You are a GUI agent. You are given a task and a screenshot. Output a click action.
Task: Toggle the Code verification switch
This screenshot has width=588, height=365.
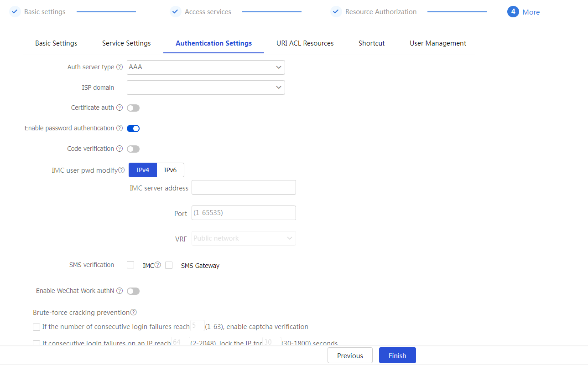[133, 149]
